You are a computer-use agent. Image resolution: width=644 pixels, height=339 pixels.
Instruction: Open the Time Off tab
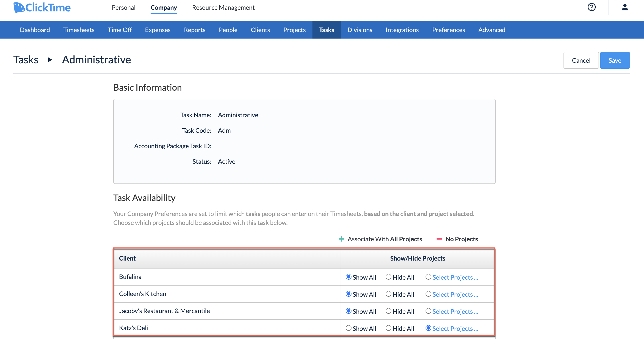coord(120,30)
